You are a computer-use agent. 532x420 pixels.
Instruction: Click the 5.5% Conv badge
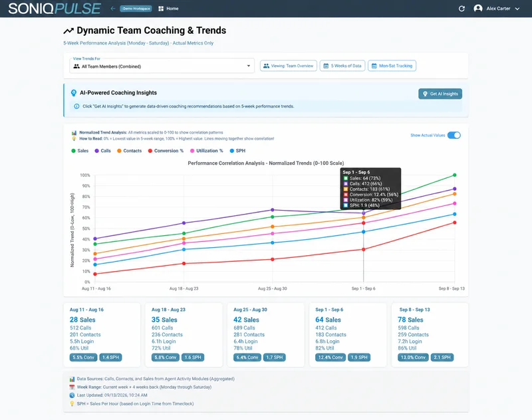pos(84,358)
